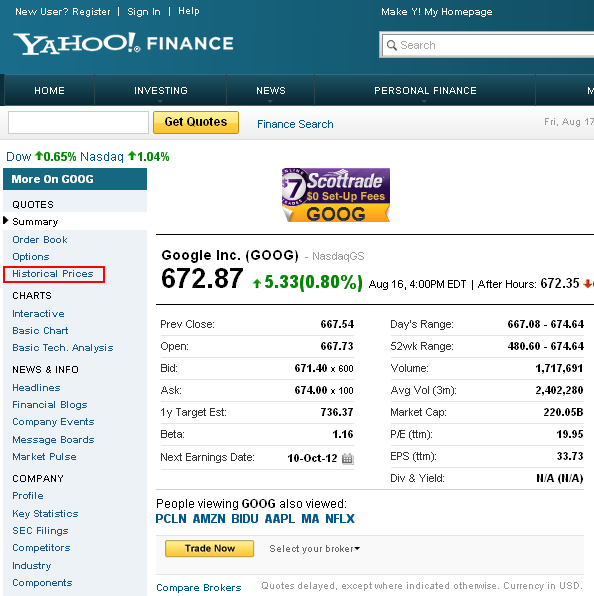Screen dimensions: 594x596
Task: Open Finance Search link
Action: 295,124
